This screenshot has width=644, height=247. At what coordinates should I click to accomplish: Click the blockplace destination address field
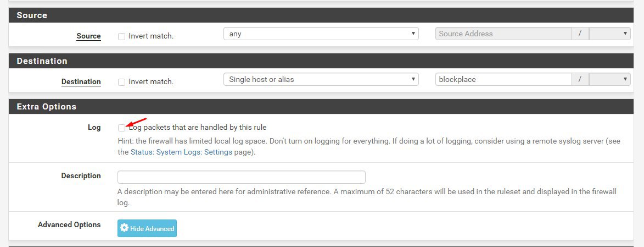503,79
